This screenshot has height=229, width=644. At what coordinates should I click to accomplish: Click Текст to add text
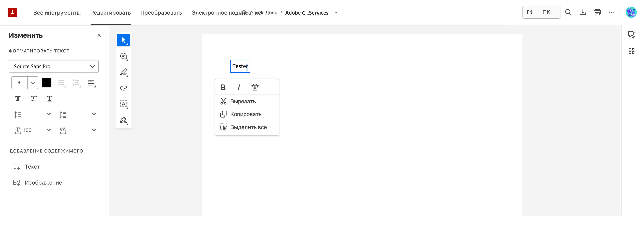point(32,167)
